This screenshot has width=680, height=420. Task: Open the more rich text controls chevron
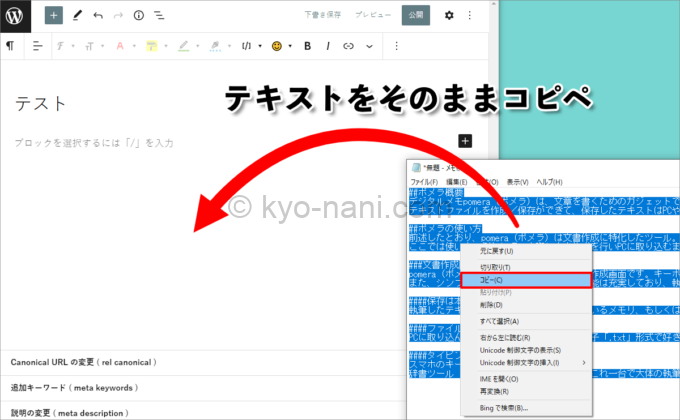369,46
